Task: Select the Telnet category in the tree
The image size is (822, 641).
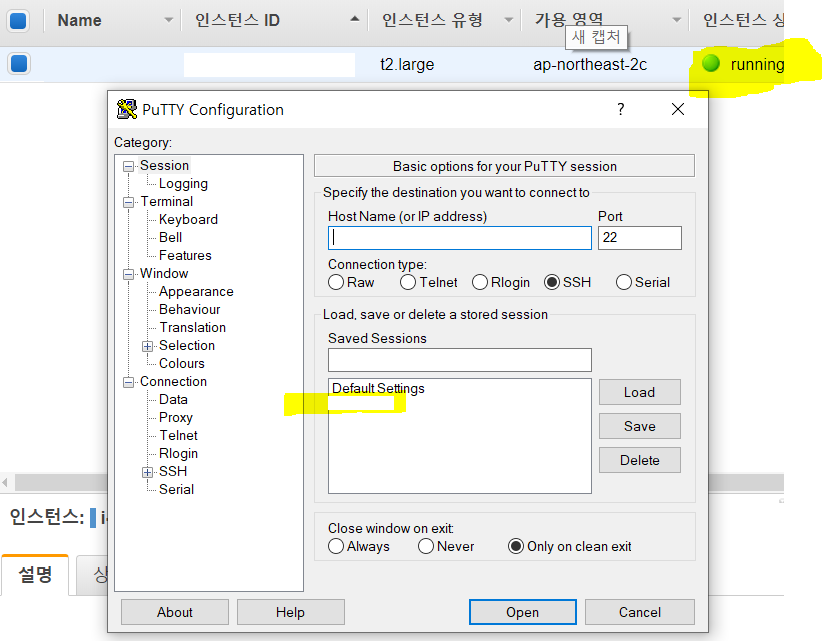Action: pos(178,435)
